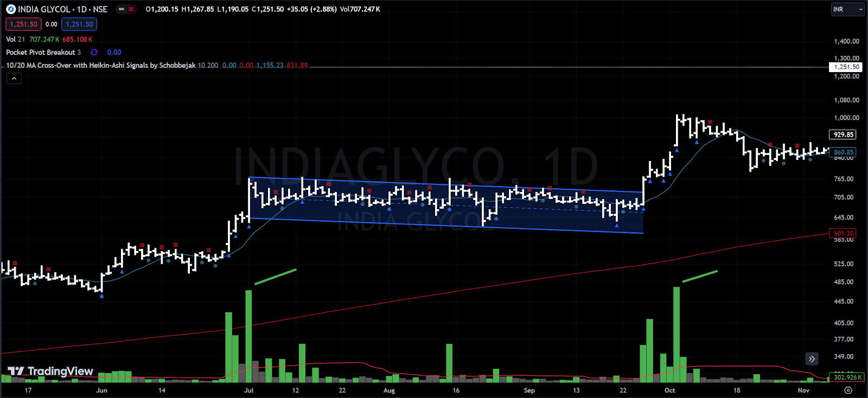
Task: Click the 0.00 spread between price buttons
Action: coord(52,24)
